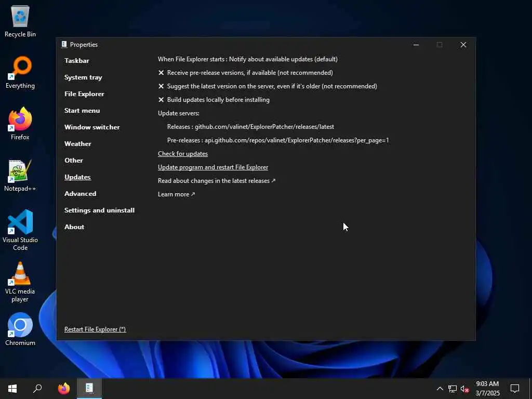Click the muted volume tray icon
The image size is (532, 399).
pyautogui.click(x=464, y=389)
